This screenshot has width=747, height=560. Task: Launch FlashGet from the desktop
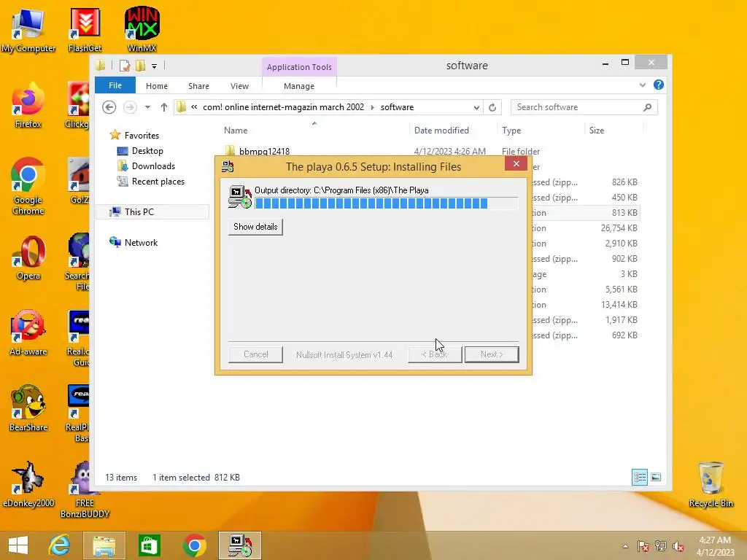[x=85, y=30]
